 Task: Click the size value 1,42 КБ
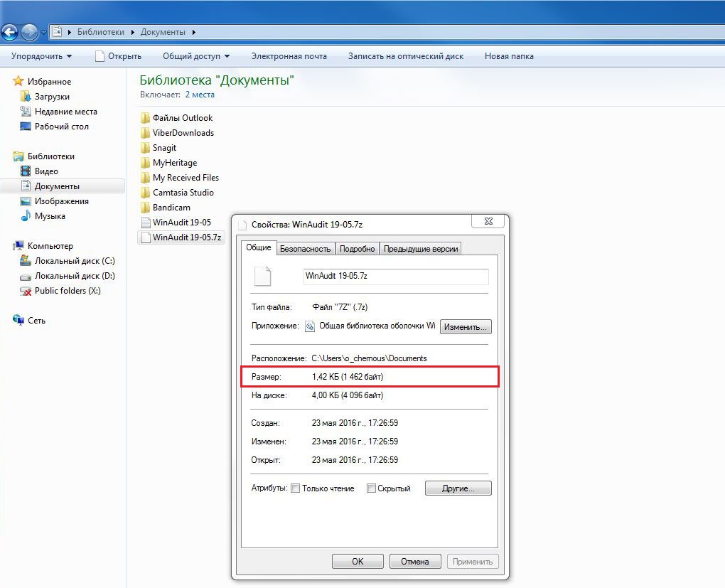click(348, 377)
